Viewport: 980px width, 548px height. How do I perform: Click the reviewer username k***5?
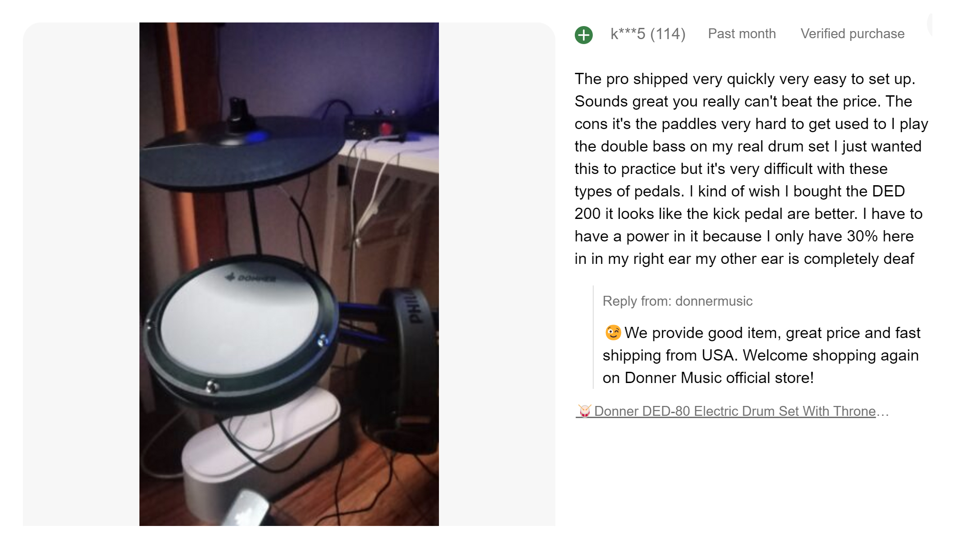pyautogui.click(x=627, y=34)
